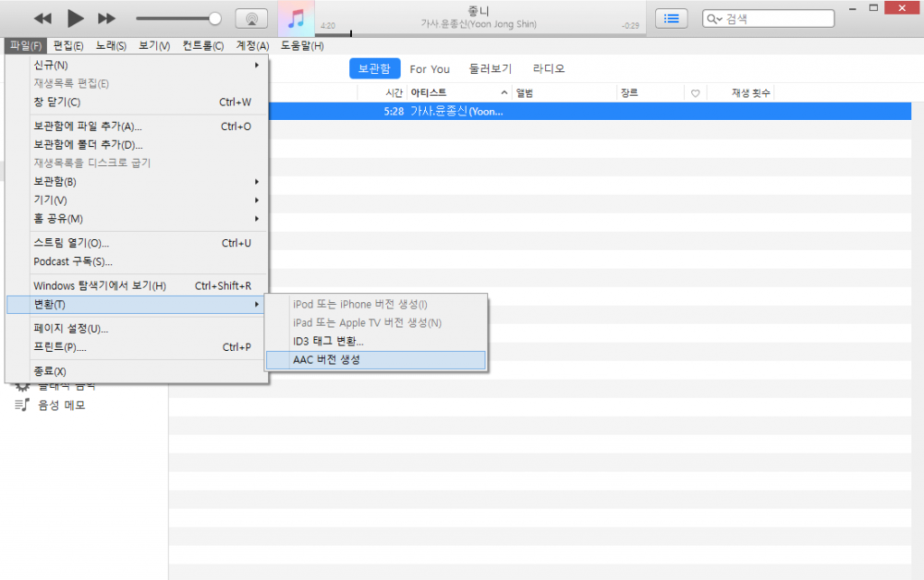Open the AirPlay output button

251,19
